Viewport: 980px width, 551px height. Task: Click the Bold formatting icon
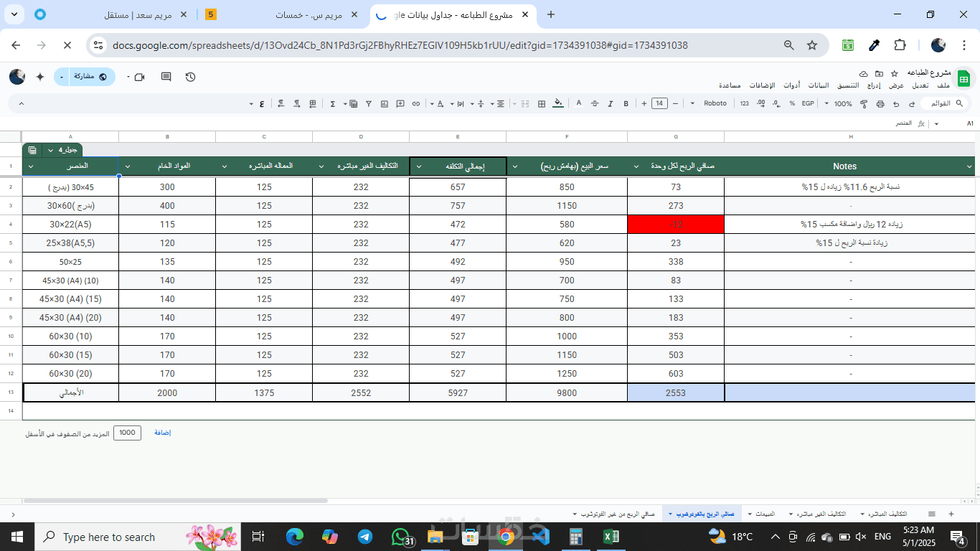626,104
